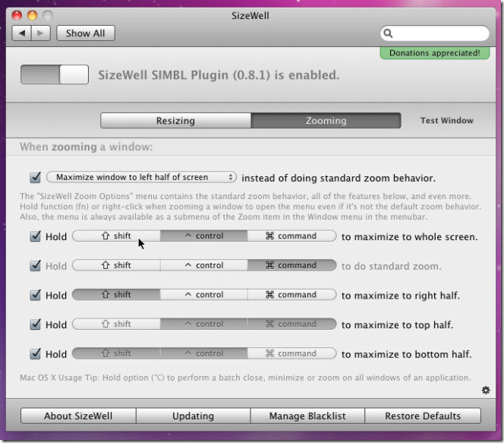Toggle command for standard zoom row
The image size is (504, 443).
292,265
